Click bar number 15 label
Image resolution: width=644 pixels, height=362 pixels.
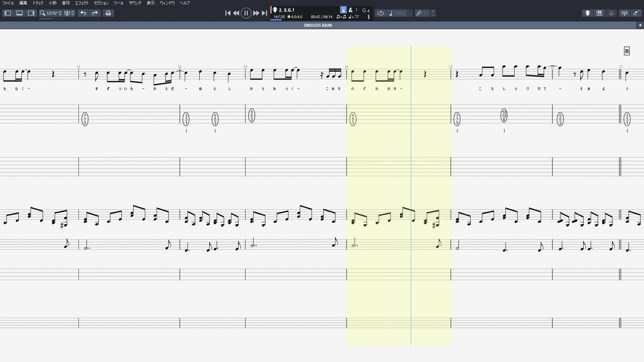tap(451, 67)
